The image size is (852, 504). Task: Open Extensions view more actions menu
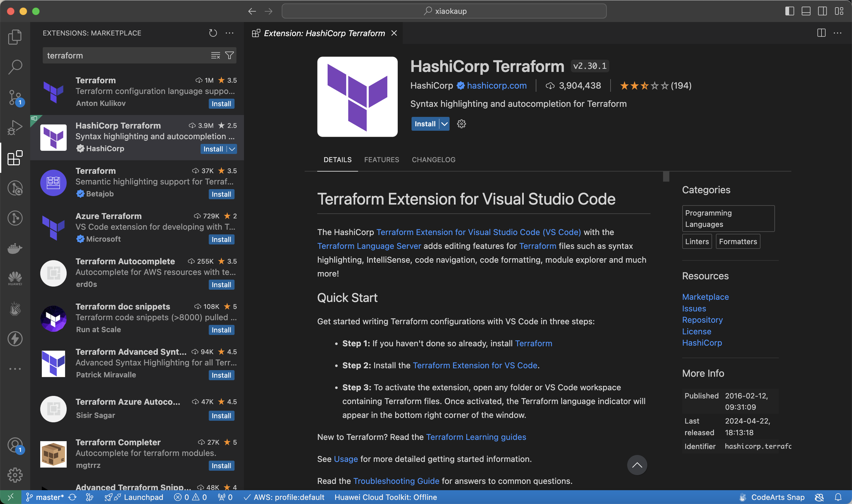point(230,33)
